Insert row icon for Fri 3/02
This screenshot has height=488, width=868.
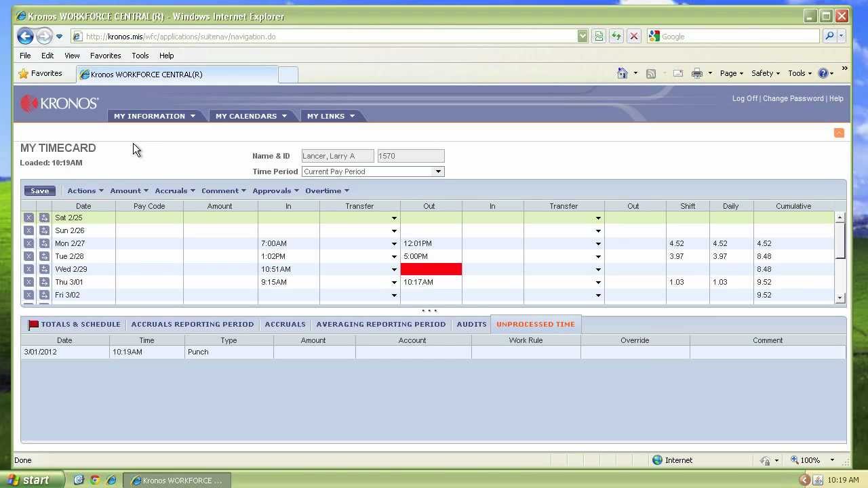coord(44,295)
